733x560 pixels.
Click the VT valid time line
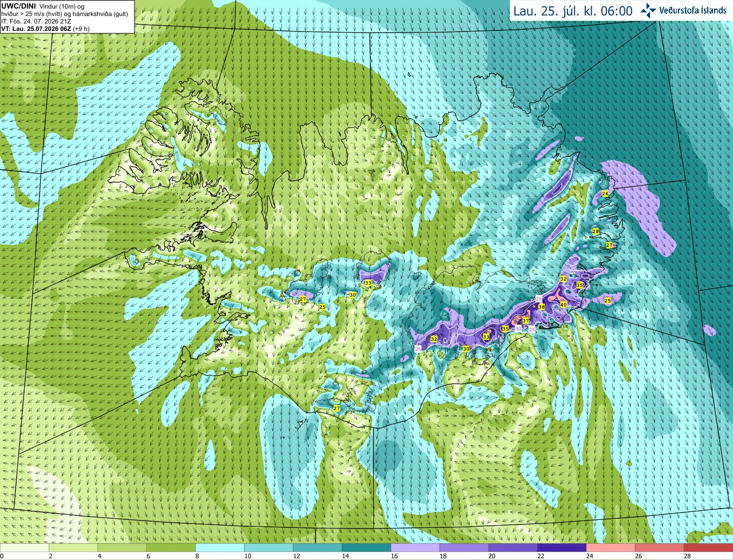[x=45, y=29]
